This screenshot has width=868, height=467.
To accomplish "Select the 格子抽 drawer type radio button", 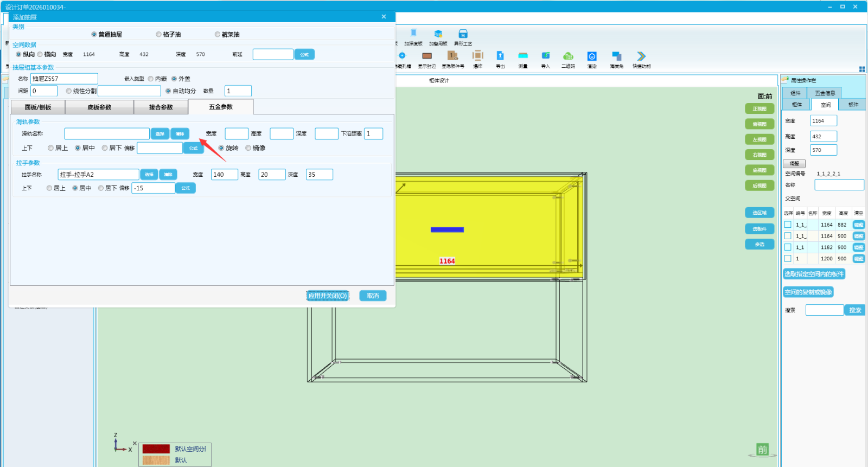I will [159, 35].
